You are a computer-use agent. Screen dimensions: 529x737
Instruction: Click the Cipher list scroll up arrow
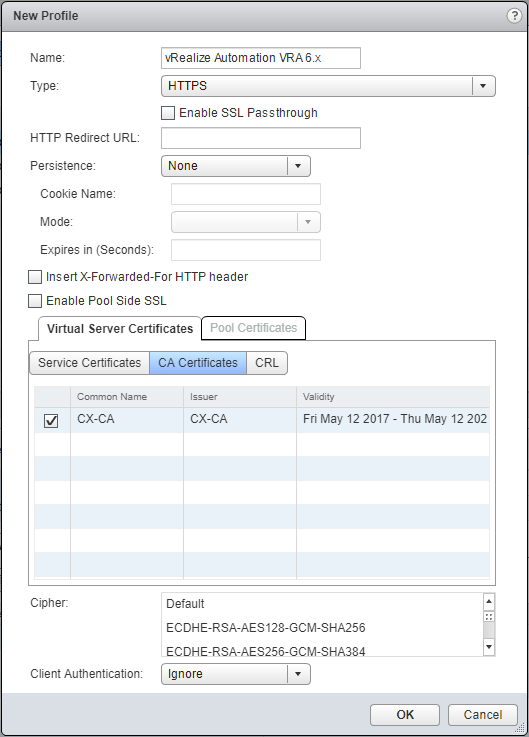[x=489, y=601]
